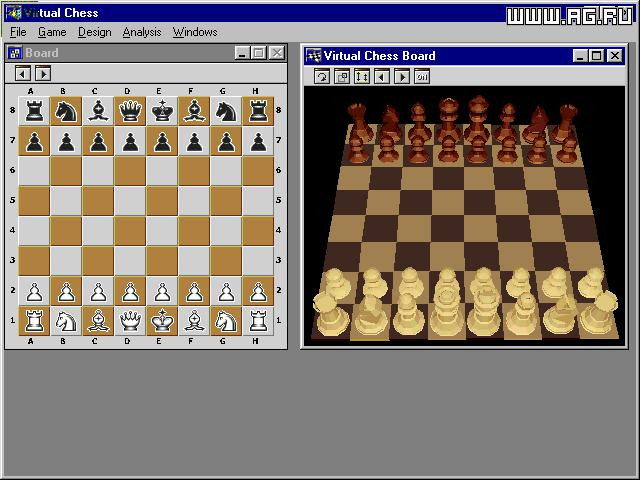The image size is (640, 480).
Task: Select the white pawn on D2
Action: tap(130, 291)
